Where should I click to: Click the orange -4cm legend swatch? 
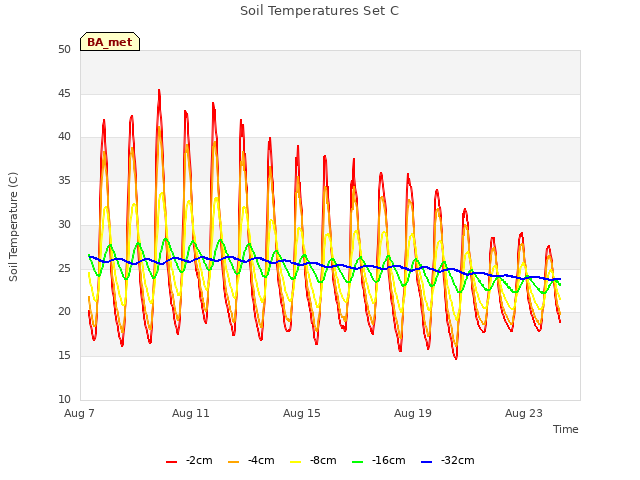coord(233,462)
